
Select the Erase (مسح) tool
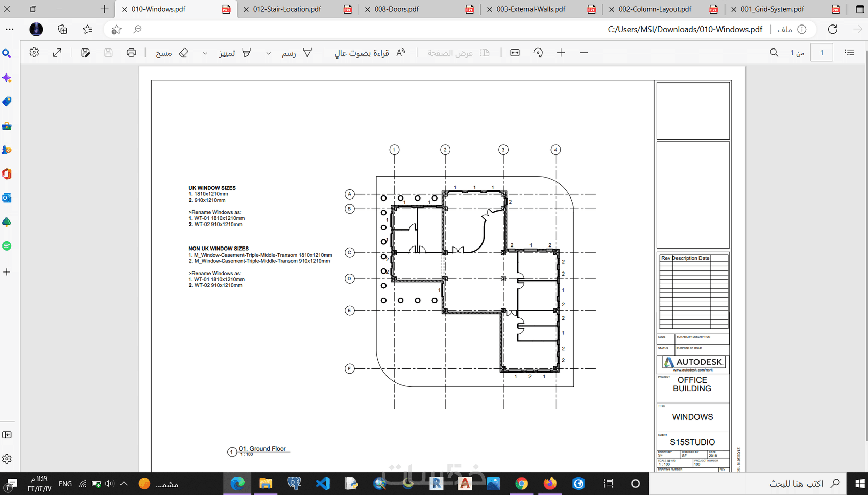(173, 53)
